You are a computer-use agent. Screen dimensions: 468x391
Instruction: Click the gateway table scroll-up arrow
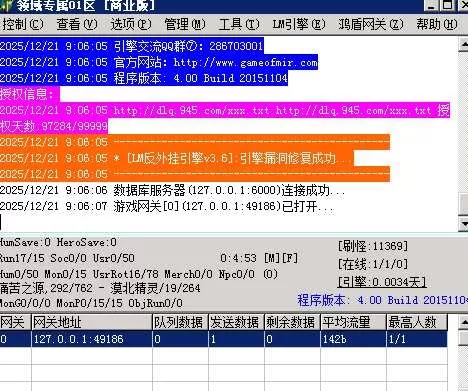463,322
